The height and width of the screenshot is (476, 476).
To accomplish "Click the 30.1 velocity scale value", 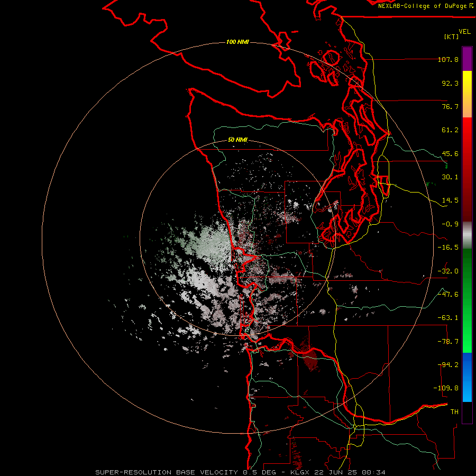I will click(x=450, y=177).
